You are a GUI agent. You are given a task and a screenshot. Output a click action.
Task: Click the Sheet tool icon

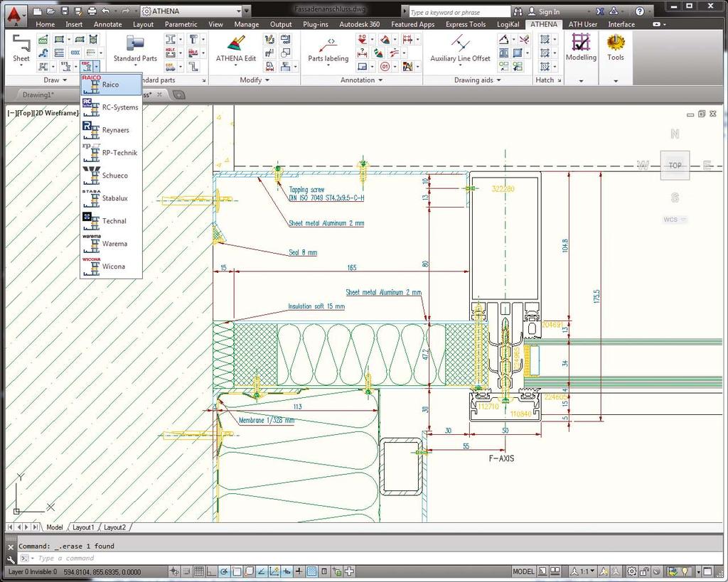point(21,43)
